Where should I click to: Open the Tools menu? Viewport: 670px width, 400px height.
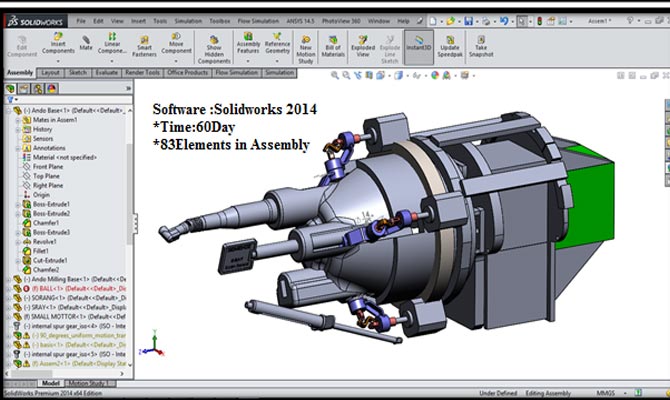coord(160,21)
